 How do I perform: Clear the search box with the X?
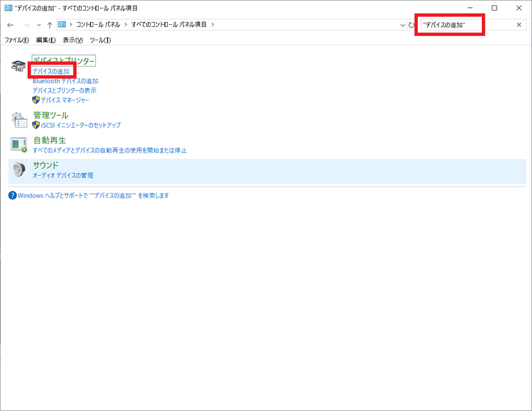point(519,24)
